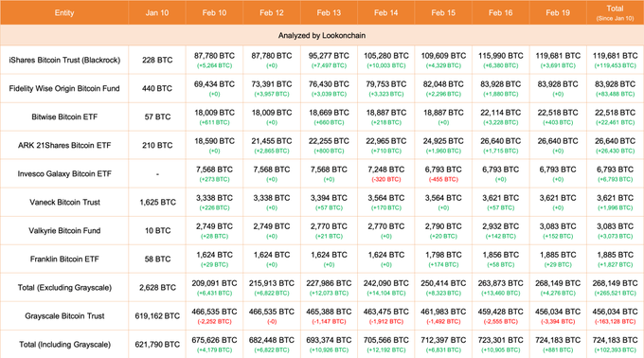Click the 22,114 BTC Bitwise Feb 16 cell

click(501, 117)
